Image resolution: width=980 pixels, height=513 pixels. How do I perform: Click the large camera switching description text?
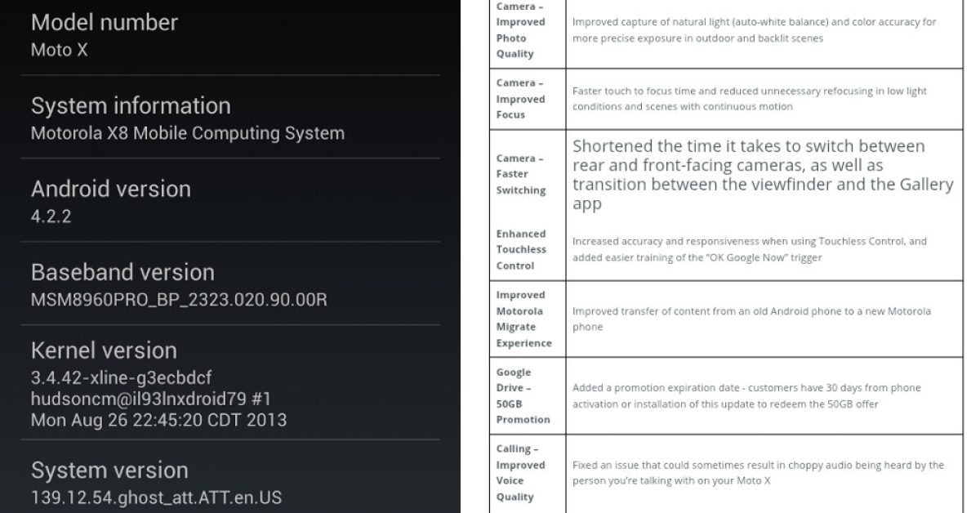click(762, 175)
